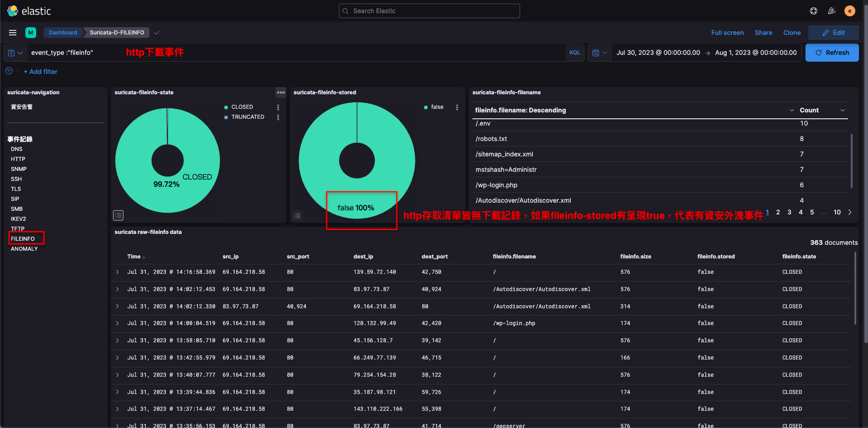Expand the 13:37:14.467 document row
The height and width of the screenshot is (428, 868).
[x=117, y=409]
